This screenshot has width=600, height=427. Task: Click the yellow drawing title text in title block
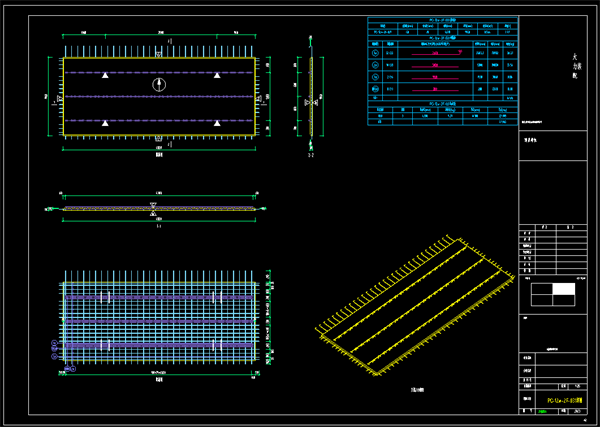click(x=565, y=401)
